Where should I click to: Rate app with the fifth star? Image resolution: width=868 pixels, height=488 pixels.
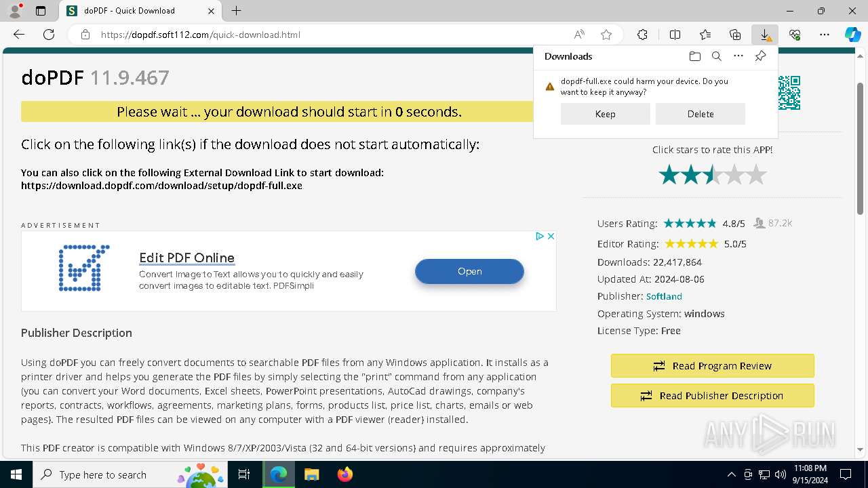[756, 175]
